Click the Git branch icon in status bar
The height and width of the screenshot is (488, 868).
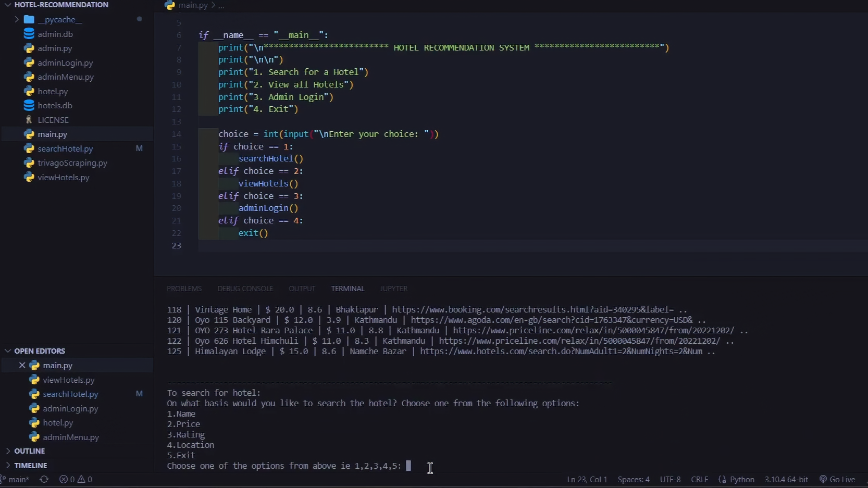pos(3,479)
